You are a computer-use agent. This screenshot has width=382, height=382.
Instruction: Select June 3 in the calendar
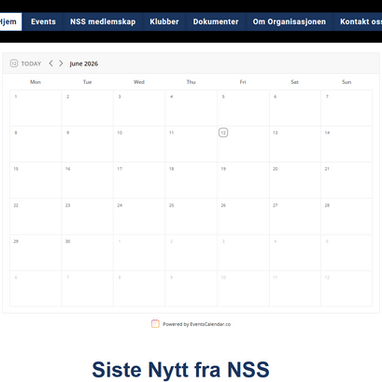click(139, 108)
